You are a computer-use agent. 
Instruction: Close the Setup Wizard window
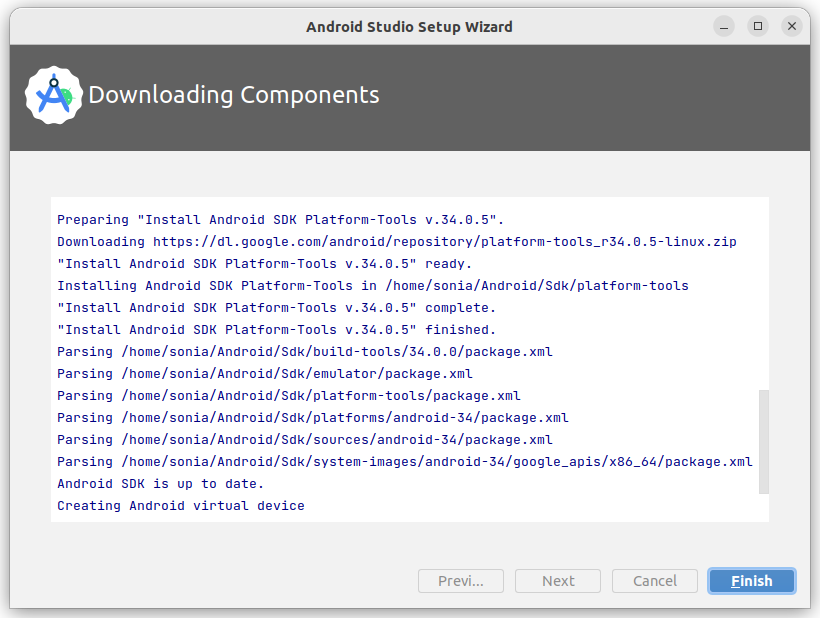[x=792, y=26]
